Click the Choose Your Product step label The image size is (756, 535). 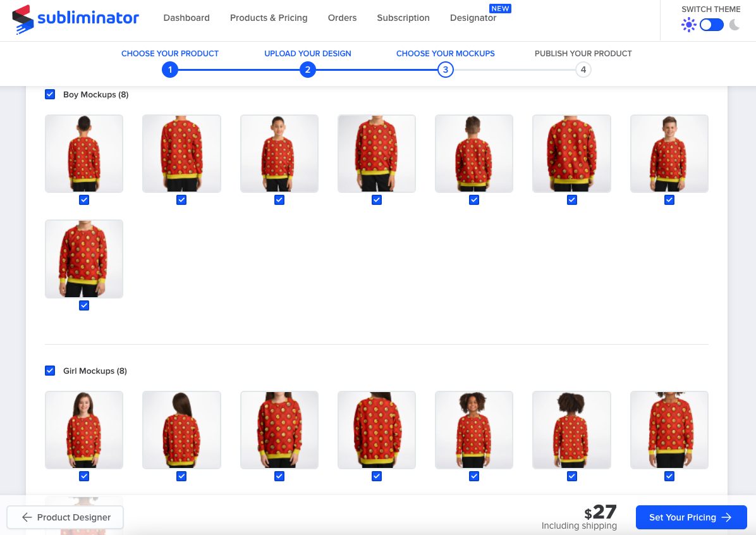point(169,54)
